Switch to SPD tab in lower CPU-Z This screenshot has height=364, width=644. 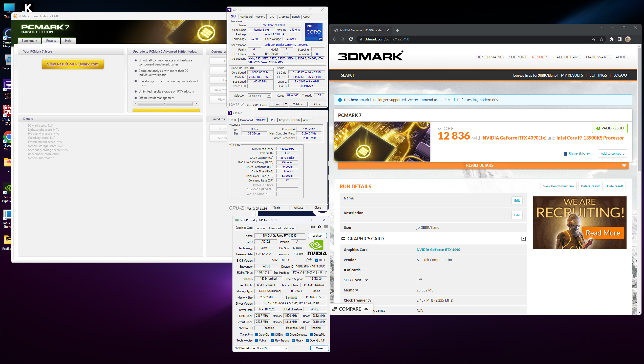click(272, 120)
